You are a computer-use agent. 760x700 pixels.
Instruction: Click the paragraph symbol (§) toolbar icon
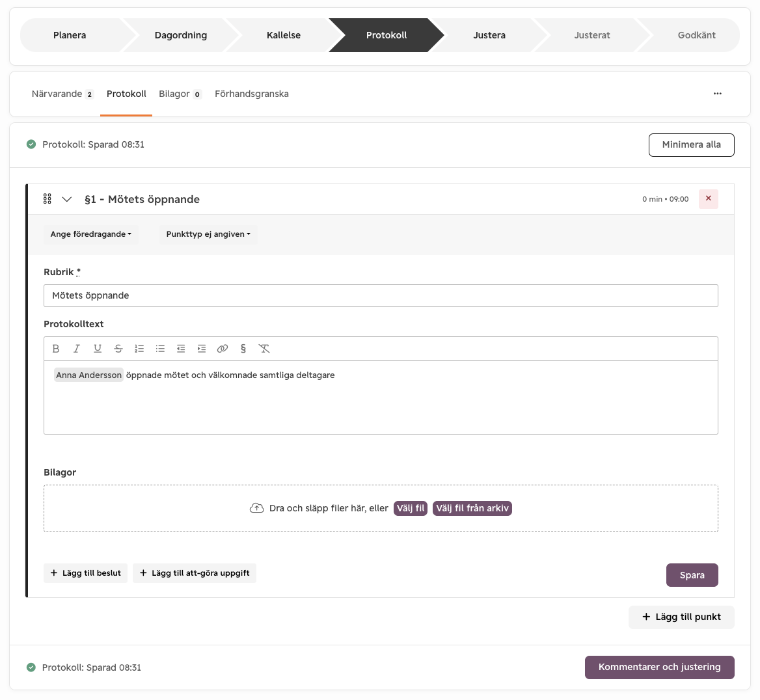tap(243, 349)
